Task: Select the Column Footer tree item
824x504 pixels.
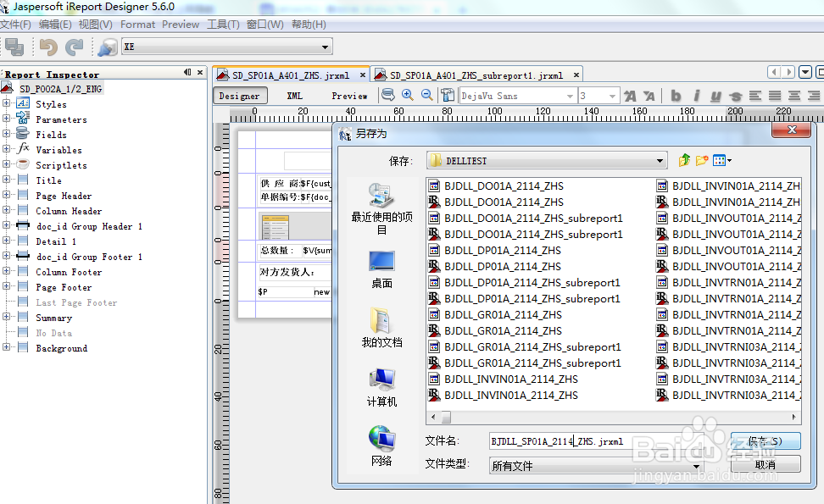Action: click(x=69, y=272)
